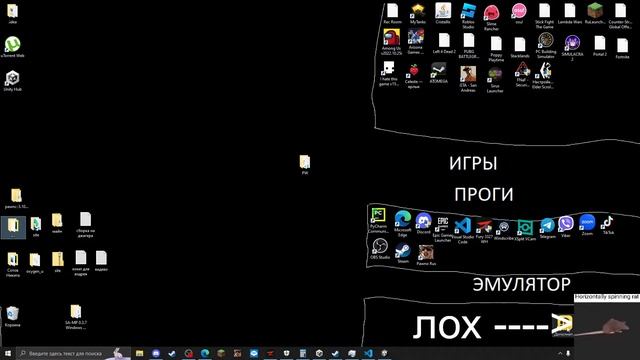Image resolution: width=640 pixels, height=360 pixels.
Task: Open the Epic Games Launcher shortcut
Action: point(443,230)
